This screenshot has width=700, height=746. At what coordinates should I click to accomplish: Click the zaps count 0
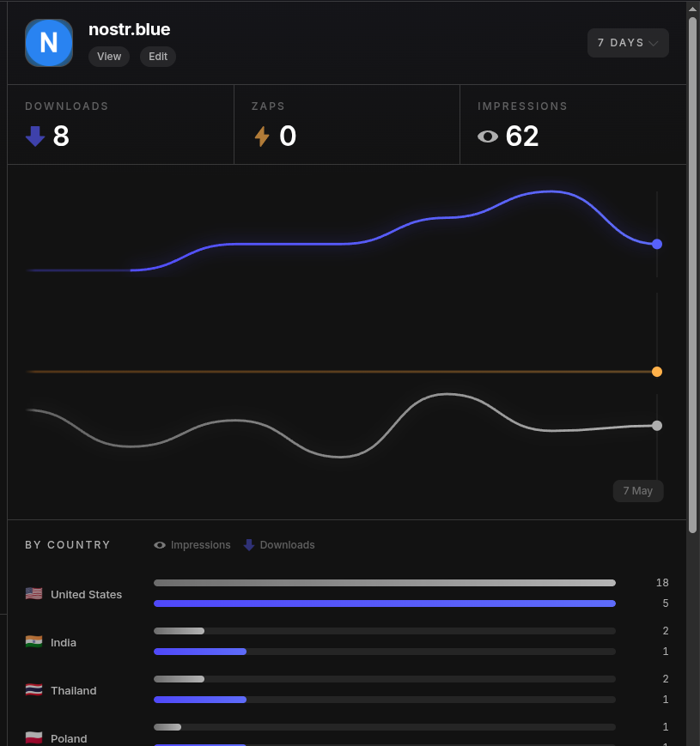(x=288, y=136)
